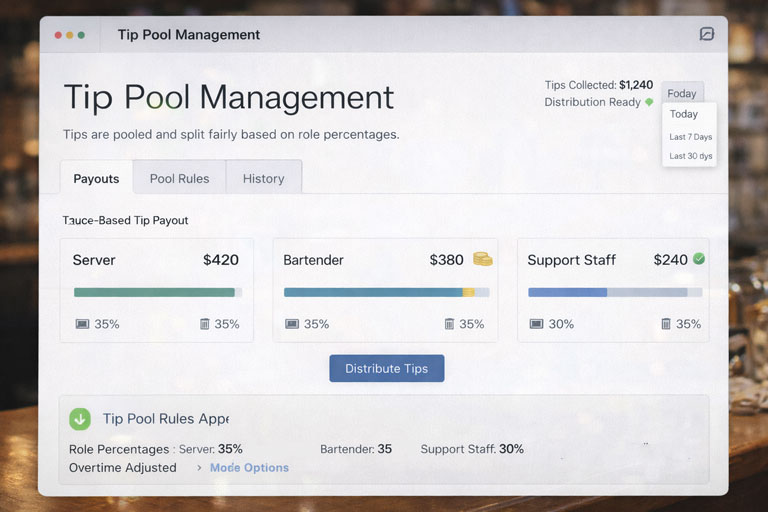Click the Bartender card title
Image resolution: width=768 pixels, height=512 pixels.
pos(313,260)
